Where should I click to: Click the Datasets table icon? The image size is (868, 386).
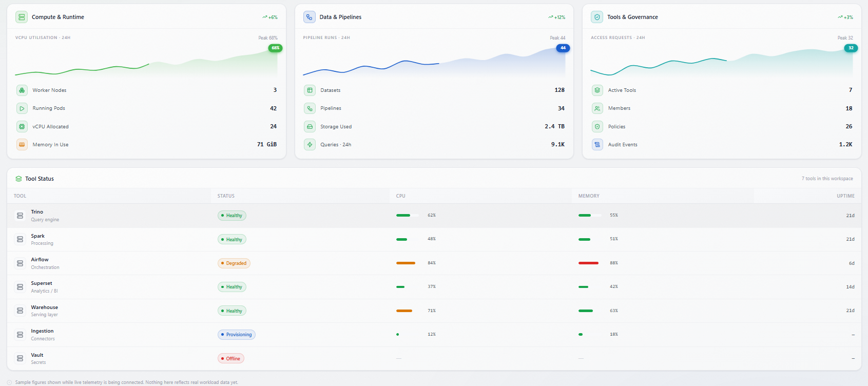[x=310, y=90]
